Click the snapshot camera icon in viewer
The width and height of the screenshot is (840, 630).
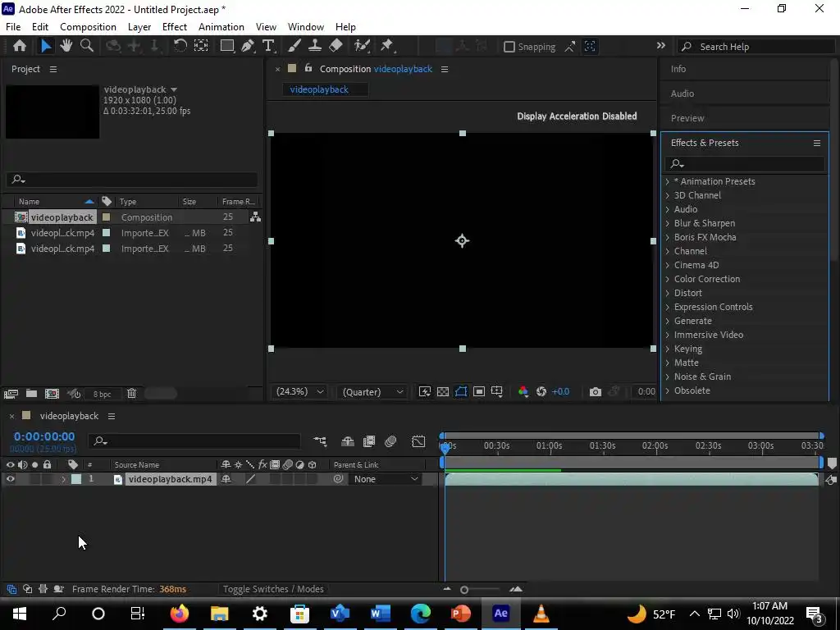[596, 392]
